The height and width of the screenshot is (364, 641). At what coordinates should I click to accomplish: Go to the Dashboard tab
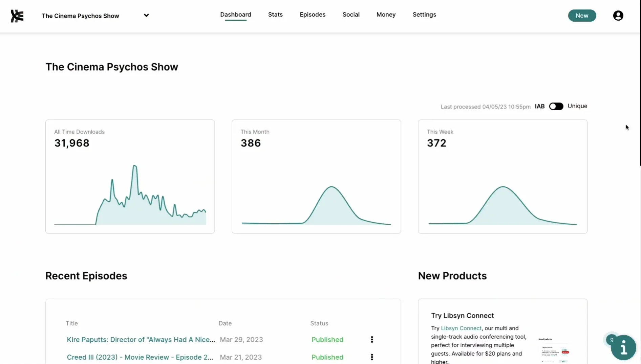236,15
